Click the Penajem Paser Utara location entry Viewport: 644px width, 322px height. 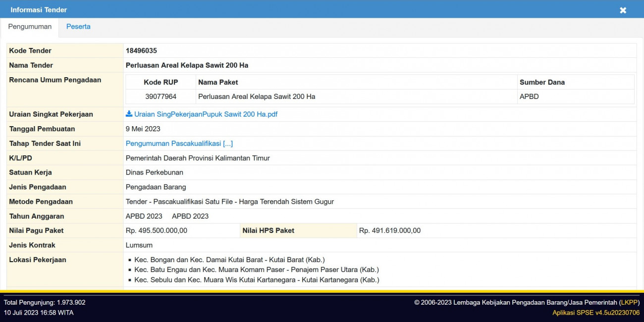pos(256,270)
